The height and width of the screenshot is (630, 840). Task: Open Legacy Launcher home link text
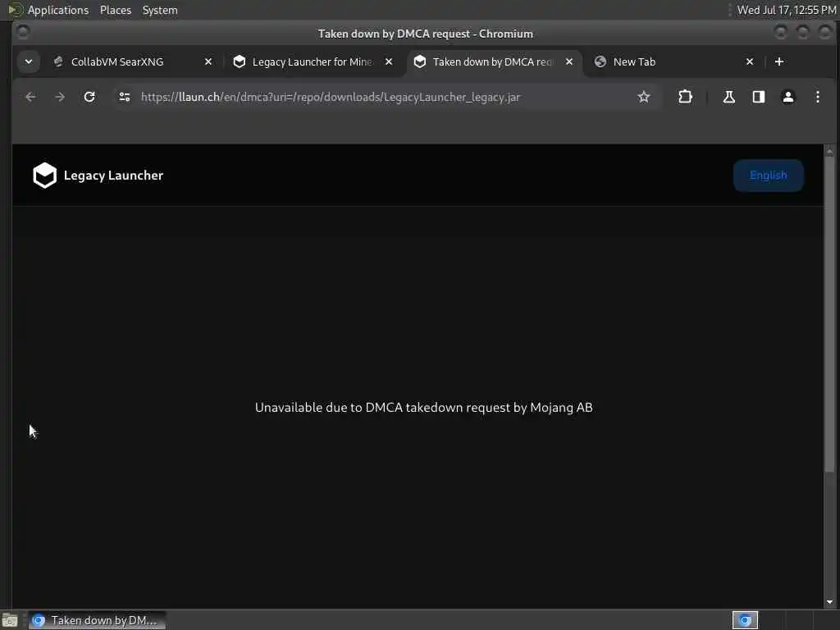(x=113, y=176)
